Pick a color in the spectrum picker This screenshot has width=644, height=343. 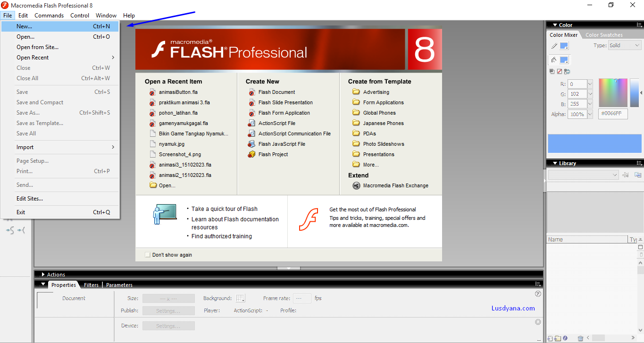coord(613,93)
